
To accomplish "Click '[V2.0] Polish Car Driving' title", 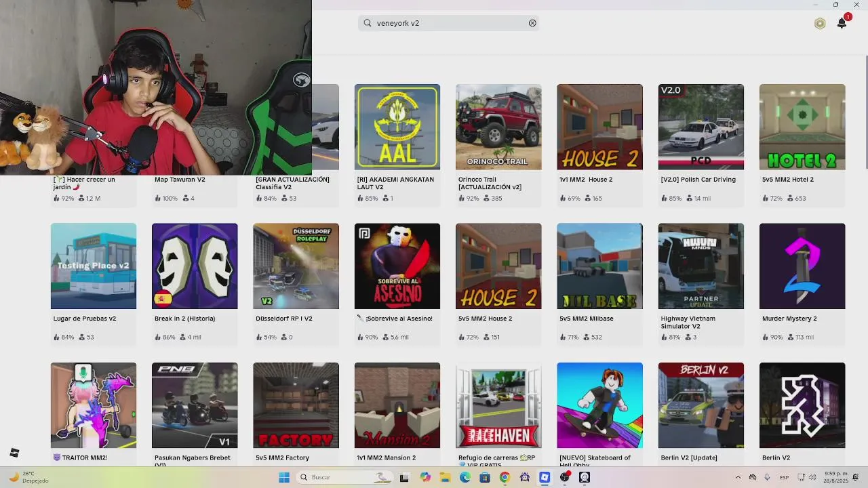I will point(698,180).
